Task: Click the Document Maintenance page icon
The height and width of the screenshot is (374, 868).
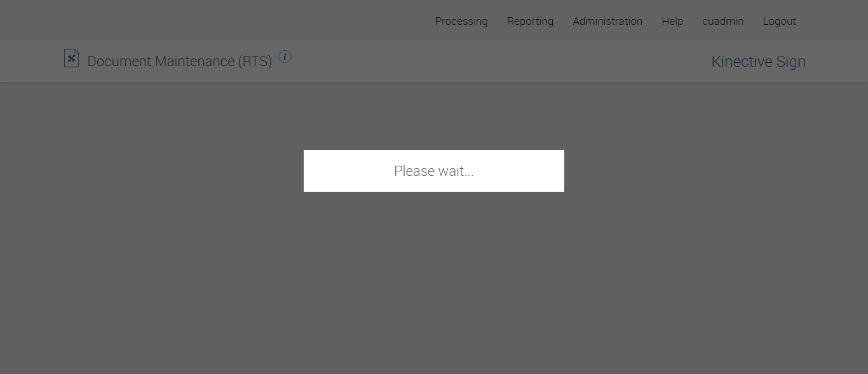Action: pyautogui.click(x=71, y=58)
